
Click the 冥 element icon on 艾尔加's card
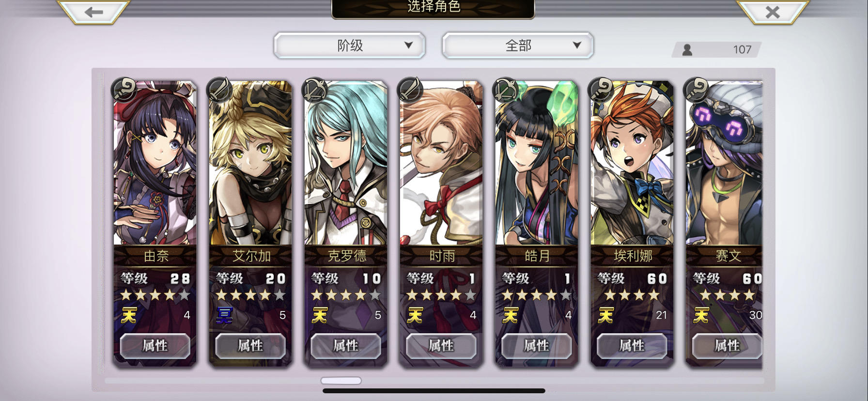pos(224,315)
